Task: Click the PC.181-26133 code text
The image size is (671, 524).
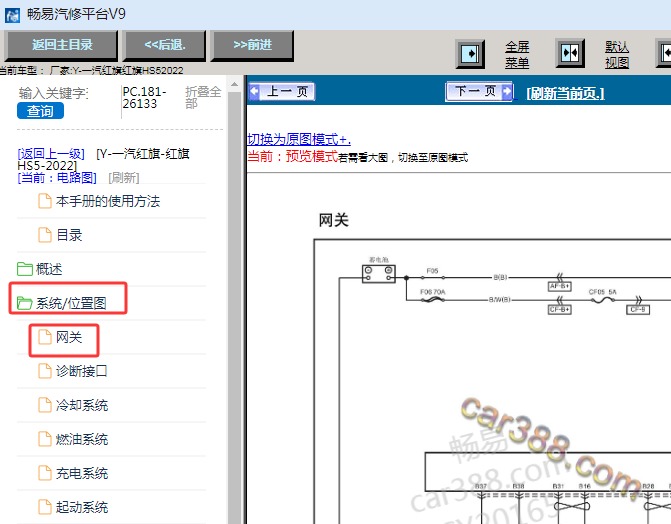Action: (144, 98)
